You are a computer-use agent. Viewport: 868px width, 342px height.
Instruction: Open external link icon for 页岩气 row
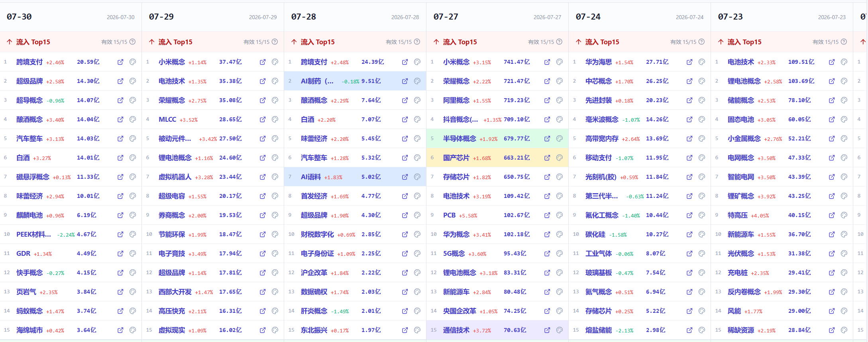click(120, 292)
